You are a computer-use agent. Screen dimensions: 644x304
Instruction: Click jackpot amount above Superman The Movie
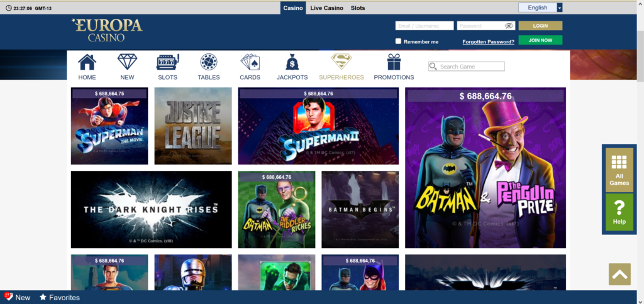pyautogui.click(x=109, y=94)
